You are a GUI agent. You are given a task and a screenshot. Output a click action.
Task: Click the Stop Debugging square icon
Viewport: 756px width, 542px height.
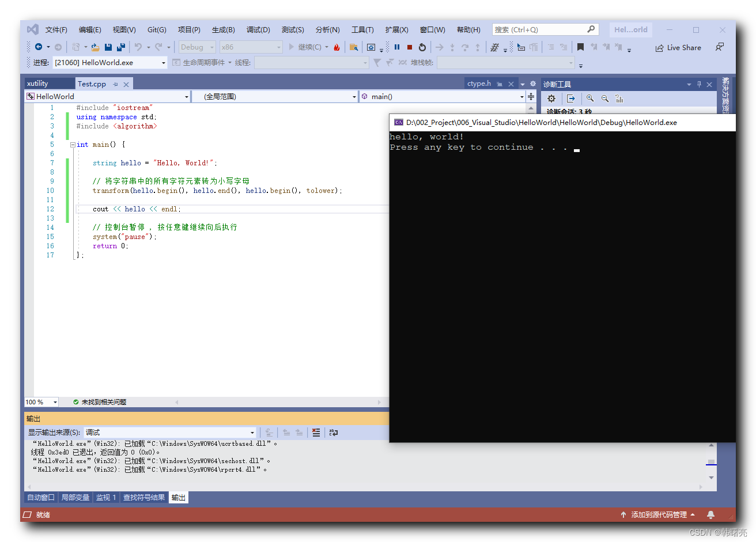point(410,47)
